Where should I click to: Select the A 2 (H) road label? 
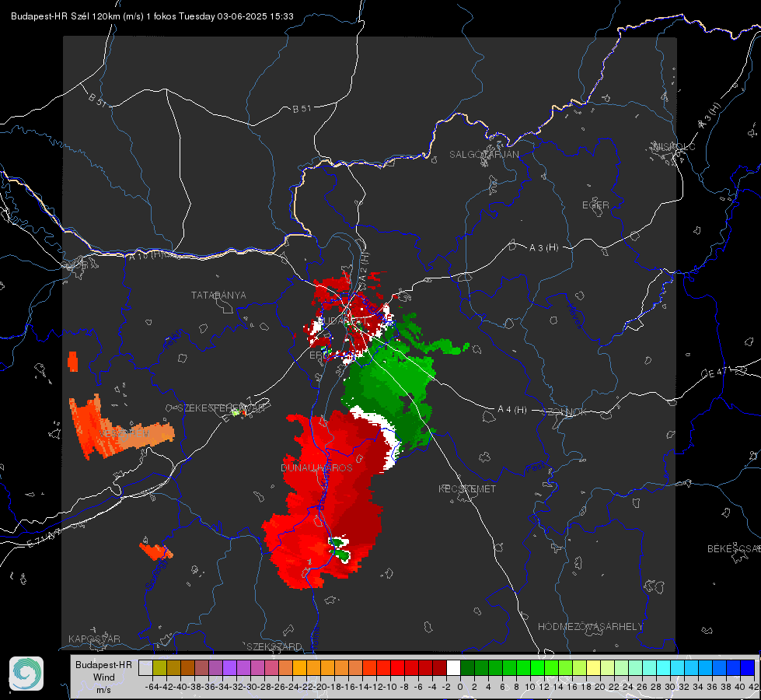click(364, 266)
